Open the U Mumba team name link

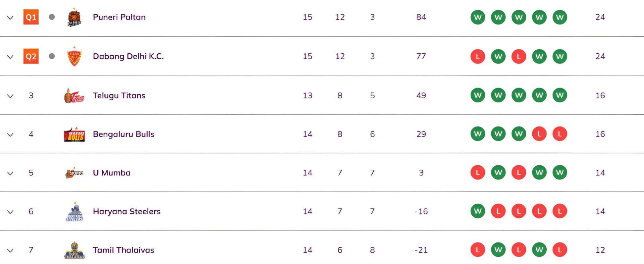tap(111, 173)
